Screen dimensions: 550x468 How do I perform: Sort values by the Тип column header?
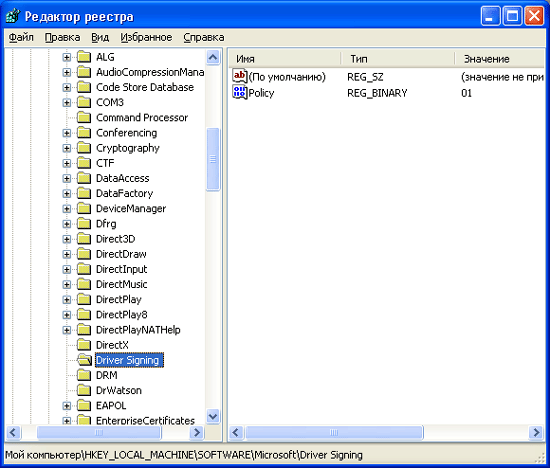click(398, 59)
